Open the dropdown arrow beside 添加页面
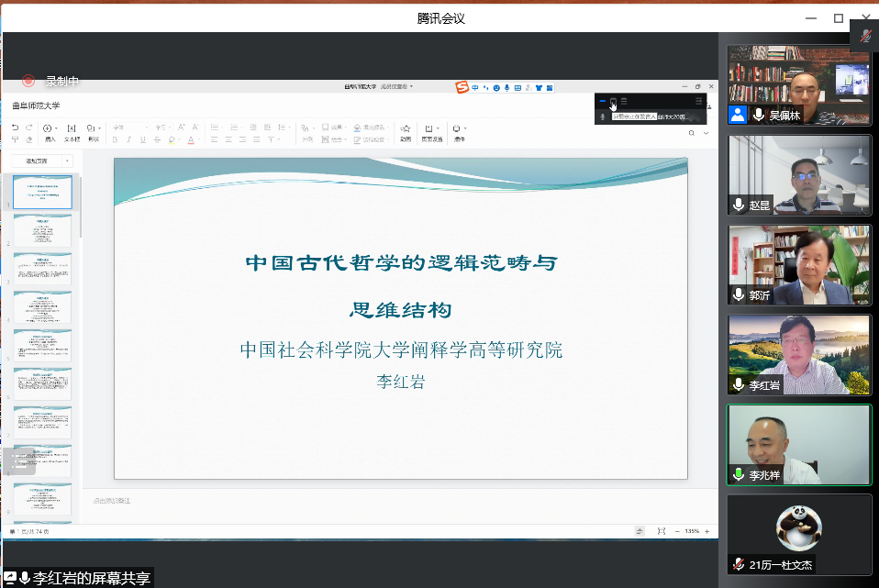This screenshot has width=879, height=588. pyautogui.click(x=66, y=161)
